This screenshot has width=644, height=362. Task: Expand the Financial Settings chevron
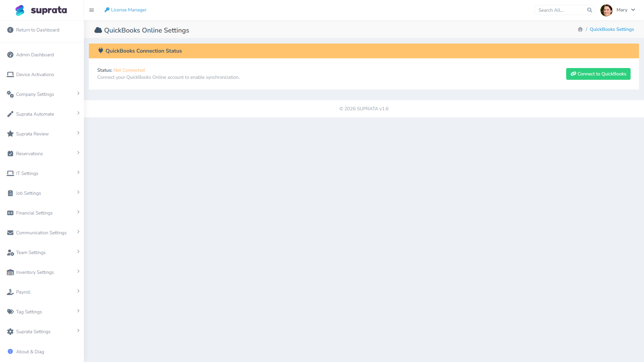click(x=78, y=212)
